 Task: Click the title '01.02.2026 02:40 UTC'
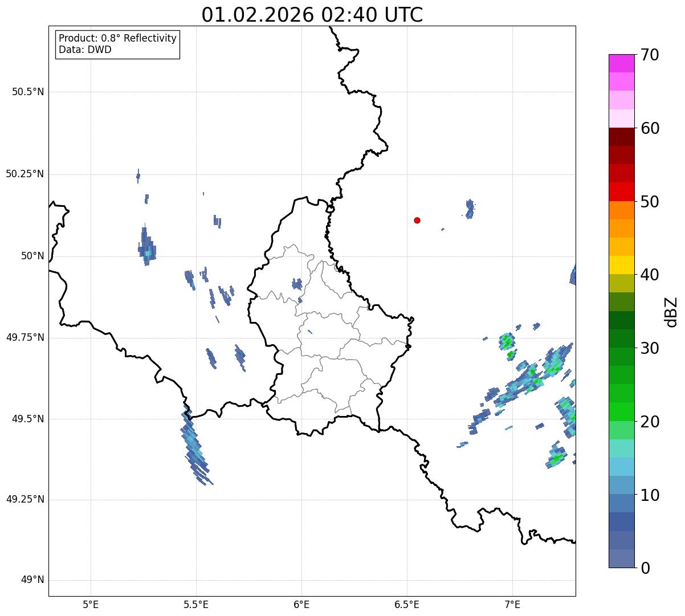click(312, 15)
